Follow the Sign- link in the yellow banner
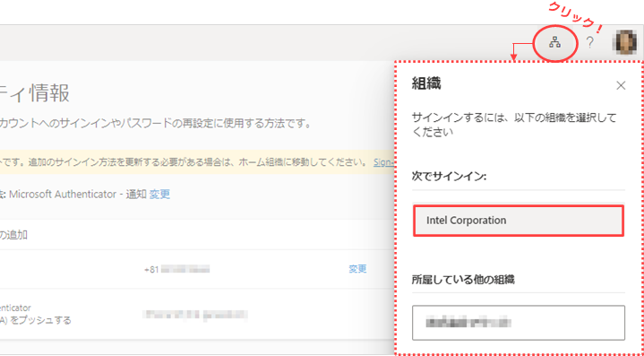The width and height of the screenshot is (644, 356). coord(383,162)
